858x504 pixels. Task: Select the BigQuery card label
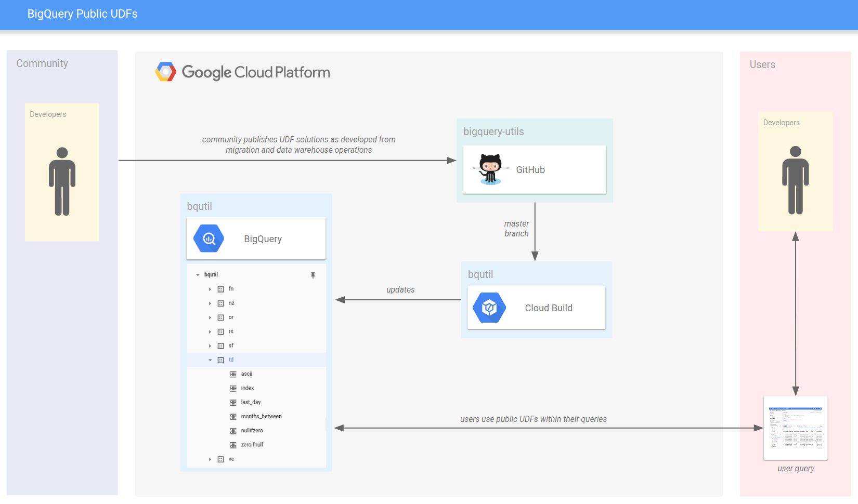click(263, 239)
